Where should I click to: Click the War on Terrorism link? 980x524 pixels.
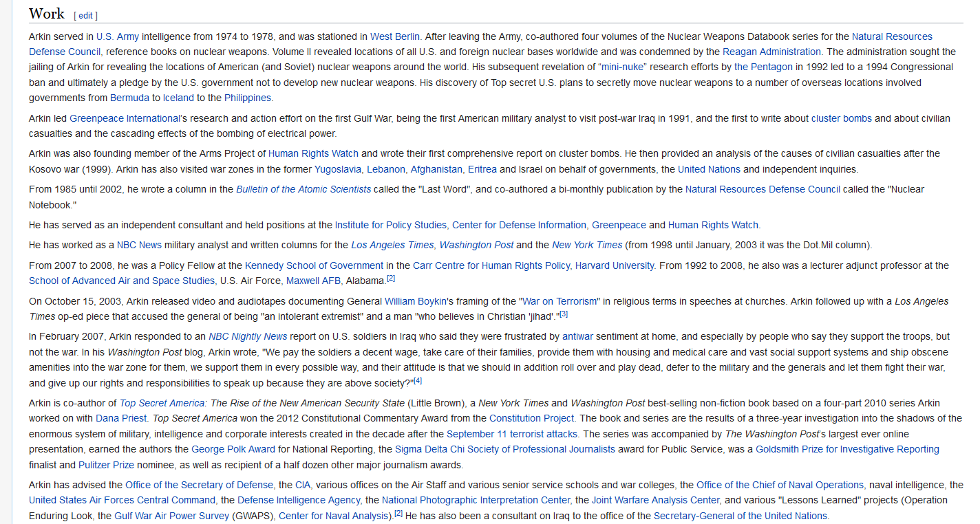559,301
